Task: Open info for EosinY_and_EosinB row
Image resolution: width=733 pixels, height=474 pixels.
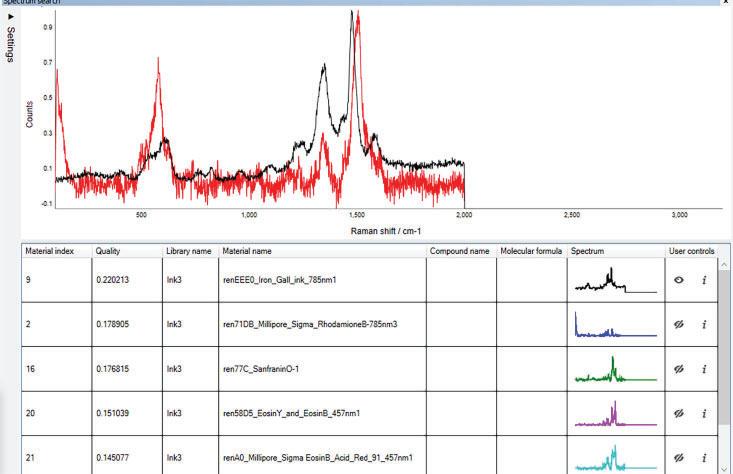Action: 704,413
